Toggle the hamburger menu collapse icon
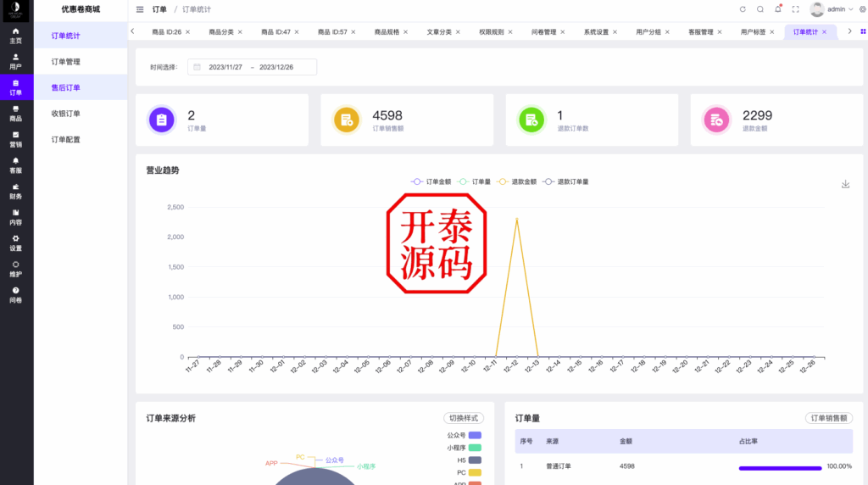The image size is (868, 485). point(140,9)
